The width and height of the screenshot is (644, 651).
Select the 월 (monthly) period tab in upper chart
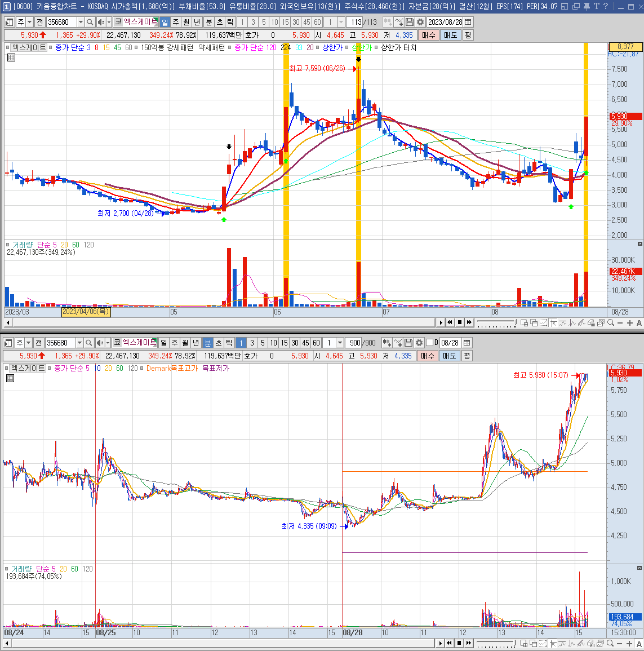tap(186, 22)
